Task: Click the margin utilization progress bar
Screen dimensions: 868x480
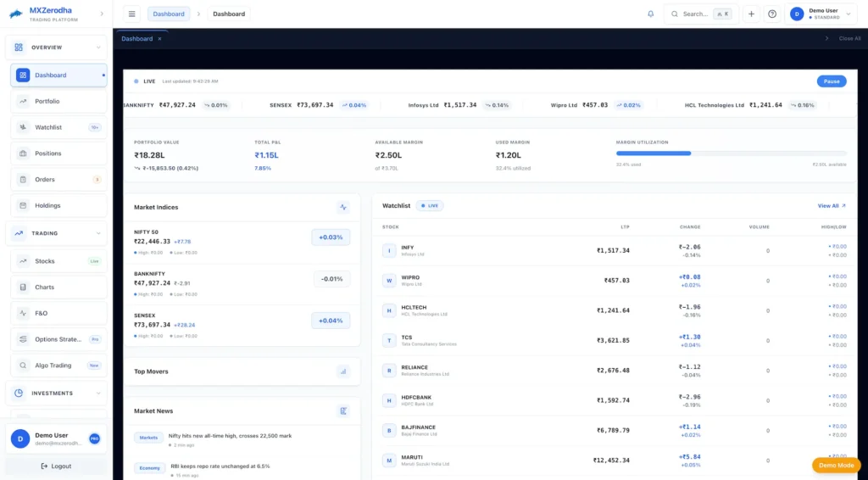Action: click(x=732, y=153)
